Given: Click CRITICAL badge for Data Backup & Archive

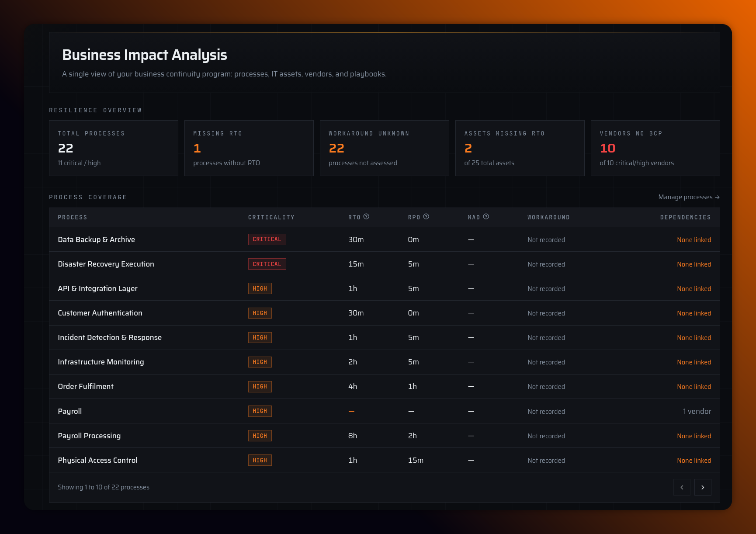Looking at the screenshot, I should click(267, 239).
